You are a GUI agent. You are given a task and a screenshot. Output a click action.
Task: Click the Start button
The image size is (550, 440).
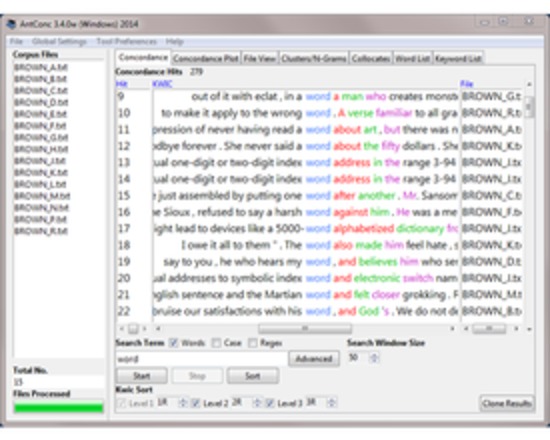coord(142,376)
